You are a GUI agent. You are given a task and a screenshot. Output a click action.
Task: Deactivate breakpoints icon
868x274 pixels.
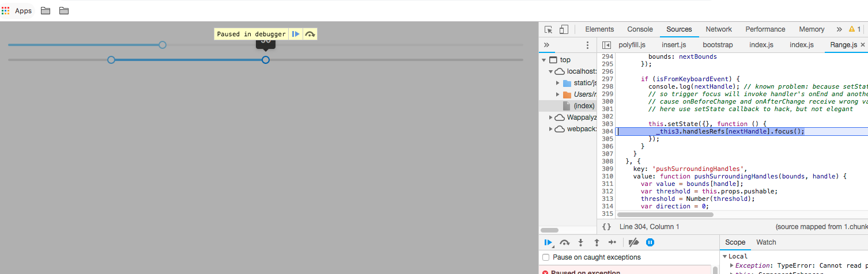point(633,242)
